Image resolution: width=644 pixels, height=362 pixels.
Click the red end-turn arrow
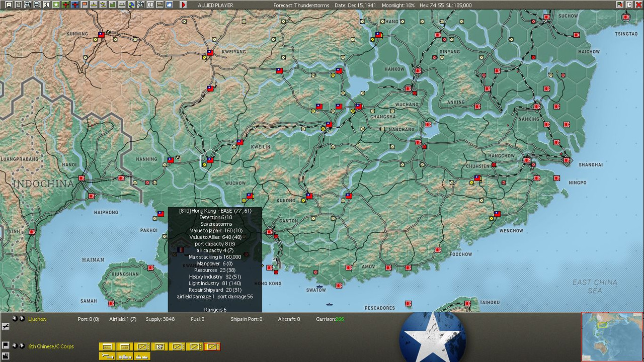pyautogui.click(x=183, y=5)
